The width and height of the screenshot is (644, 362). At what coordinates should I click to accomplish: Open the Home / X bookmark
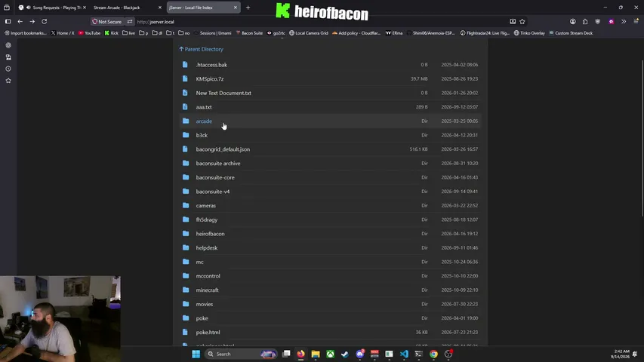[63, 33]
